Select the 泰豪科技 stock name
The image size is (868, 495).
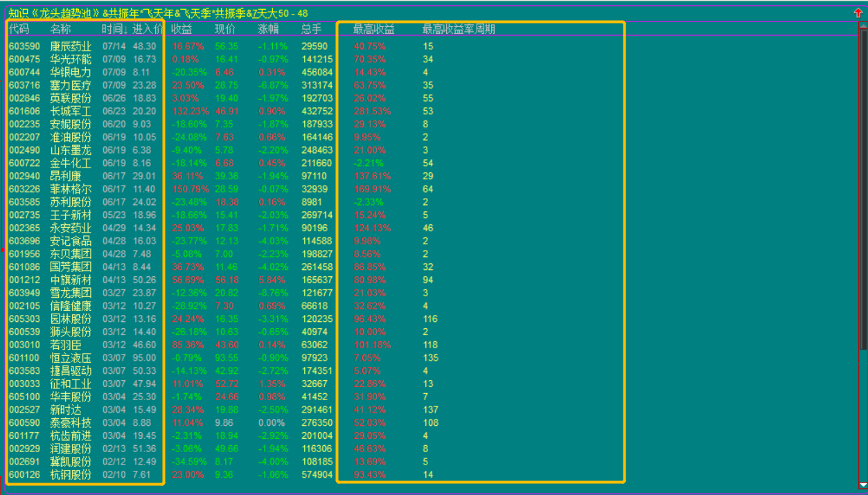[71, 423]
